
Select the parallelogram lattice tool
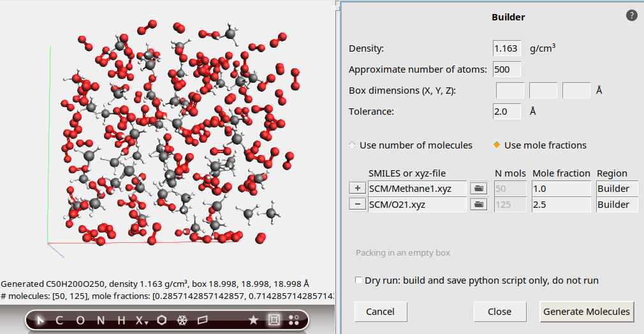[x=203, y=320]
